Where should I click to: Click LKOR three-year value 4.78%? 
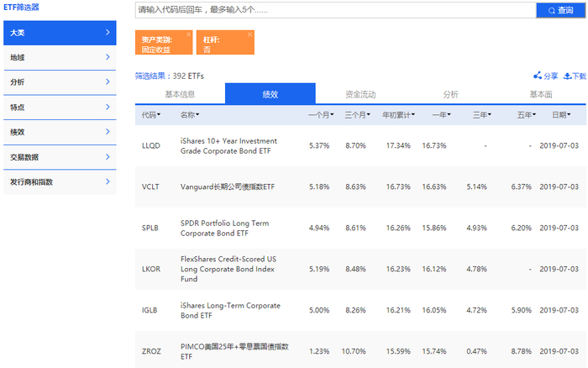(x=476, y=269)
